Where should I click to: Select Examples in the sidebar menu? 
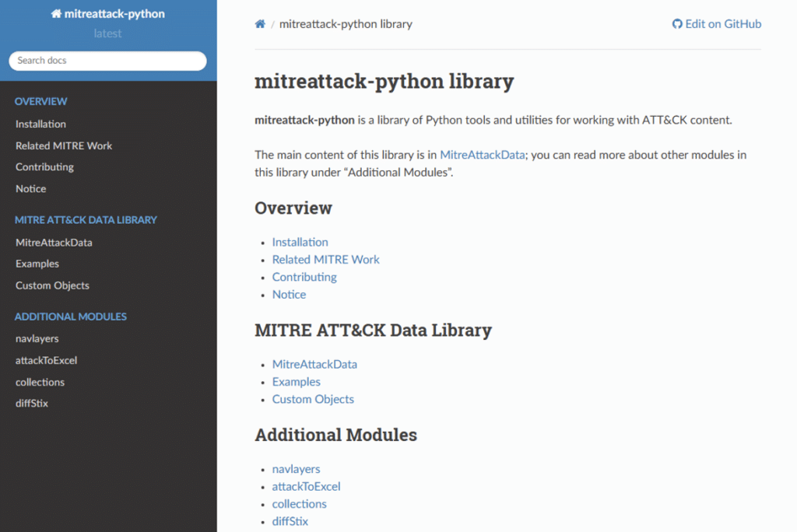pos(37,264)
